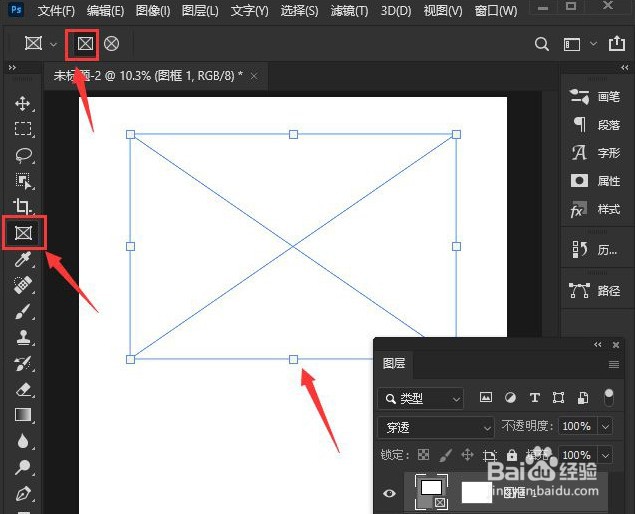
Task: Open the 文件(F) menu
Action: 56,11
